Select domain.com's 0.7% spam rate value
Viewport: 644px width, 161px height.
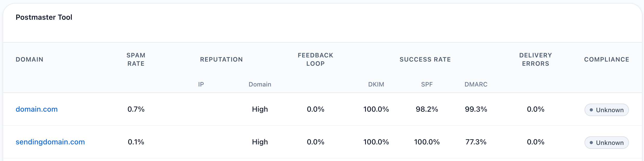pos(135,109)
